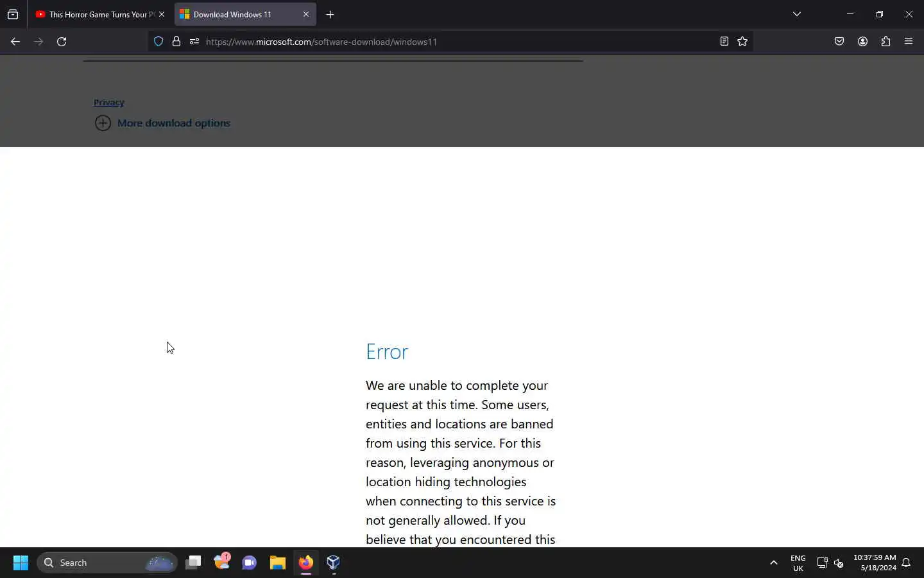Image resolution: width=924 pixels, height=578 pixels.
Task: Open the chat app in taskbar
Action: pyautogui.click(x=250, y=563)
